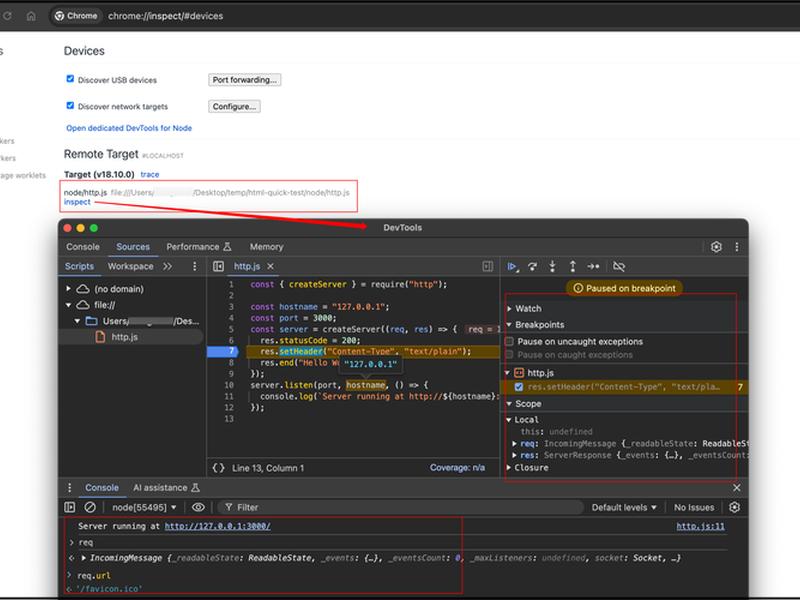Click the console Filter input field
800x600 pixels.
pyautogui.click(x=401, y=507)
